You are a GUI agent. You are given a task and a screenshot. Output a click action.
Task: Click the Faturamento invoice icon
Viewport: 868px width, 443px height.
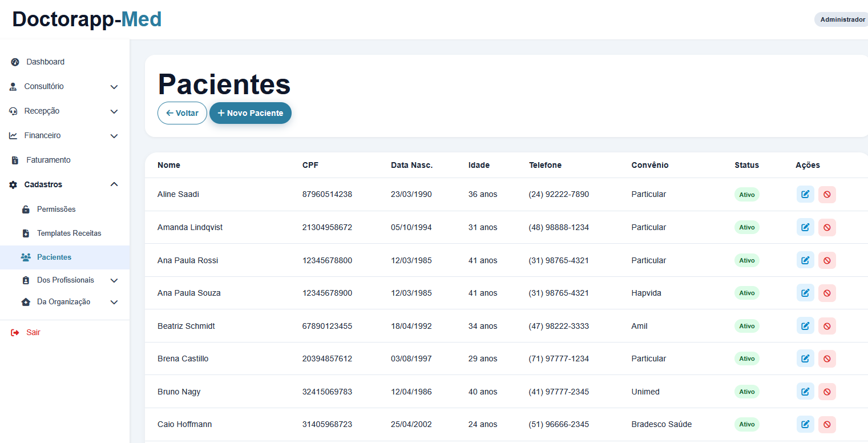tap(15, 160)
